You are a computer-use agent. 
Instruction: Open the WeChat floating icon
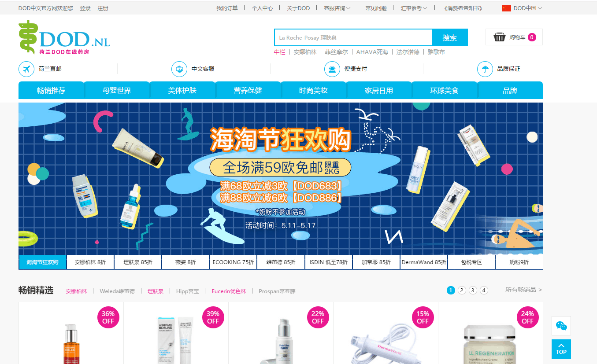561,326
